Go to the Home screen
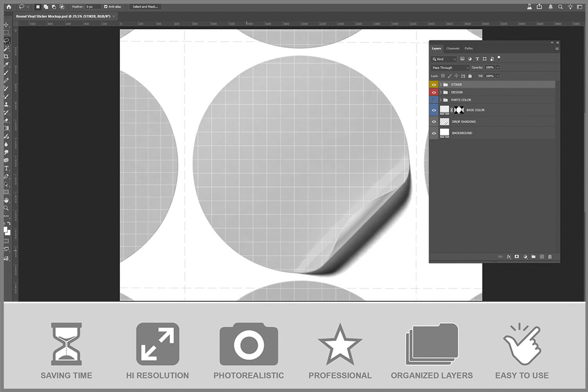This screenshot has width=588, height=392. click(x=8, y=7)
